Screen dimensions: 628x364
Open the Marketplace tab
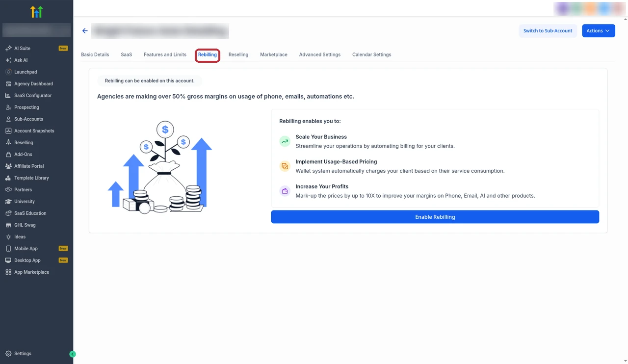pos(274,55)
